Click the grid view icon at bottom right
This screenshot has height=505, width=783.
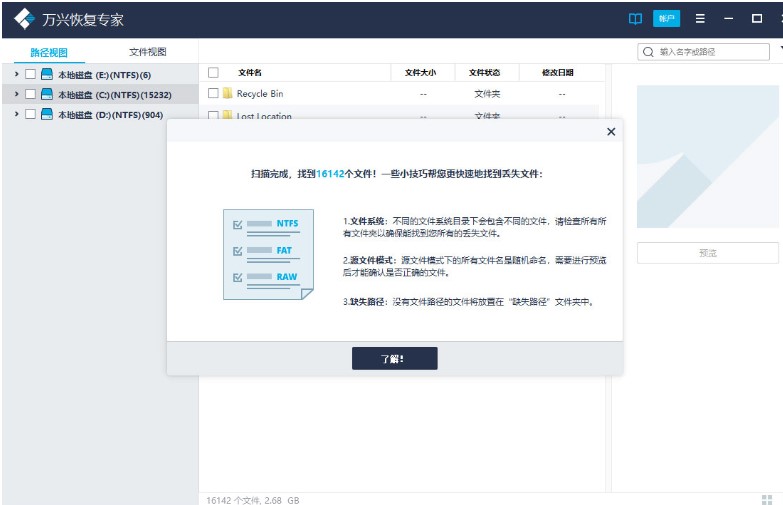pos(766,498)
